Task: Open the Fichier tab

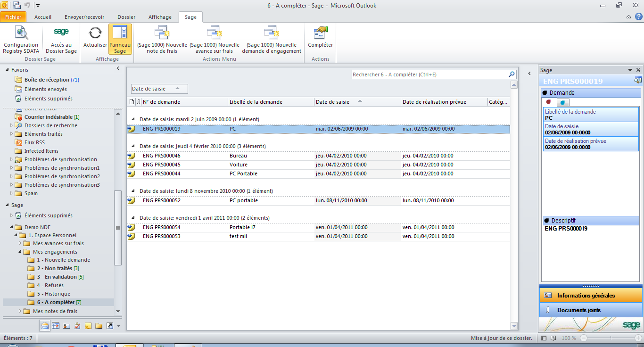Action: [13, 17]
